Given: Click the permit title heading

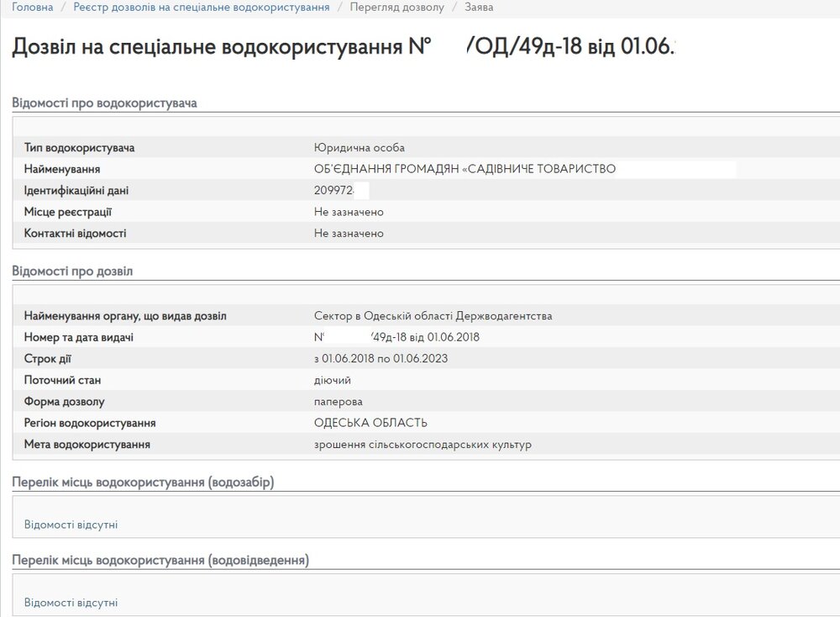Looking at the screenshot, I should pyautogui.click(x=343, y=46).
